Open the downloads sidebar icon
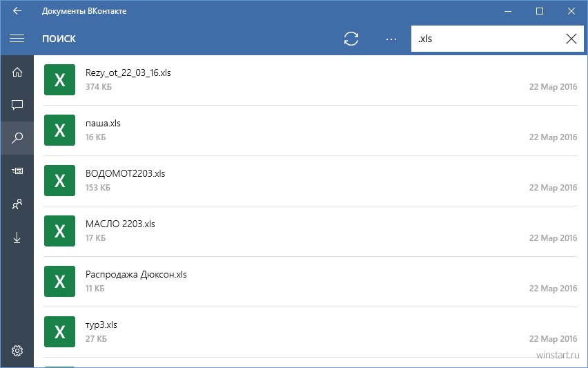This screenshot has height=368, width=588. pyautogui.click(x=17, y=238)
